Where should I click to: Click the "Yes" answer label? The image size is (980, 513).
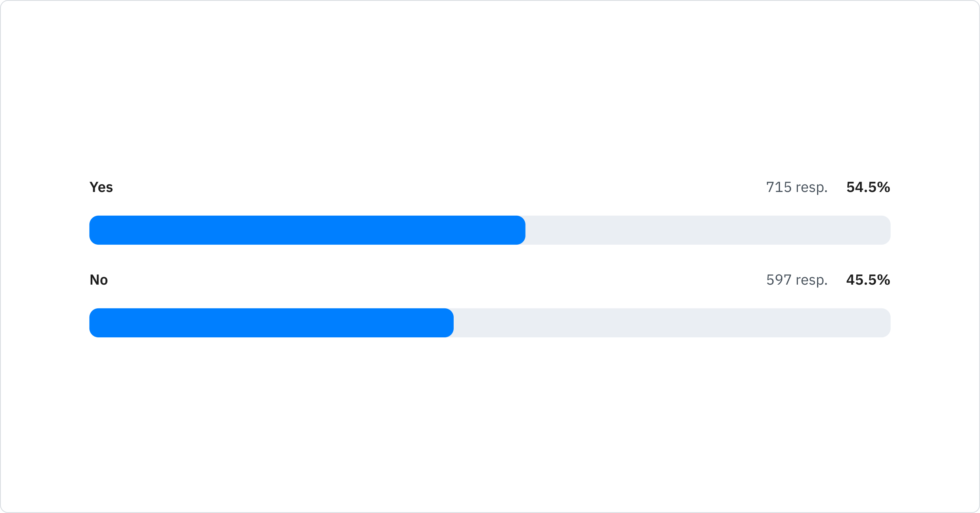pyautogui.click(x=101, y=187)
